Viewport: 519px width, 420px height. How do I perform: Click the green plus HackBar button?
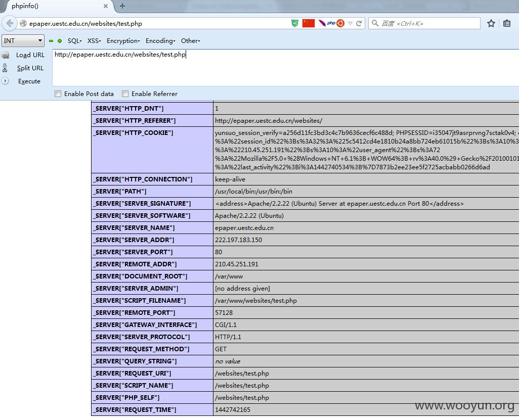tap(60, 41)
